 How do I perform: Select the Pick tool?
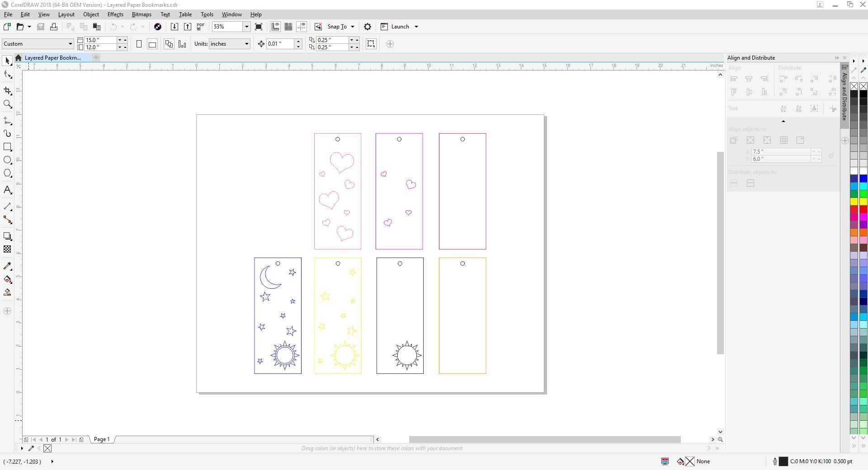point(7,60)
